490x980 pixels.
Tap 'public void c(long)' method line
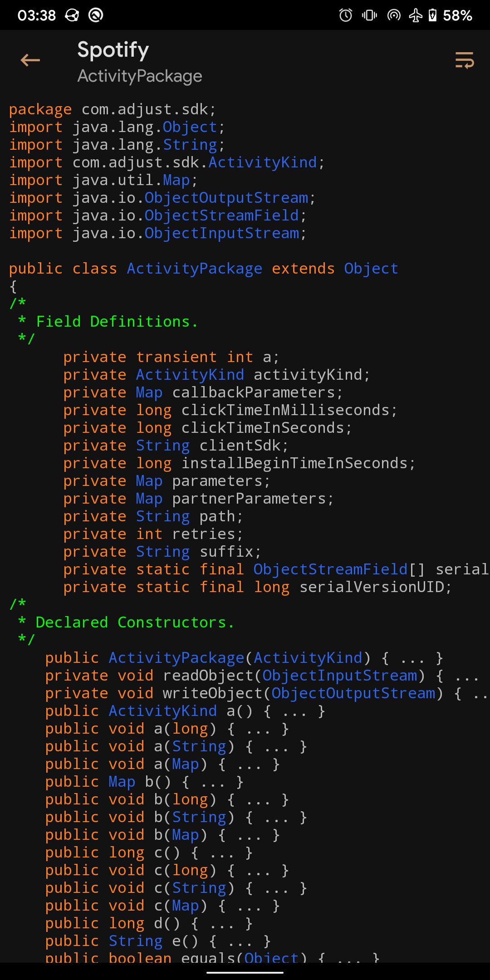click(167, 870)
